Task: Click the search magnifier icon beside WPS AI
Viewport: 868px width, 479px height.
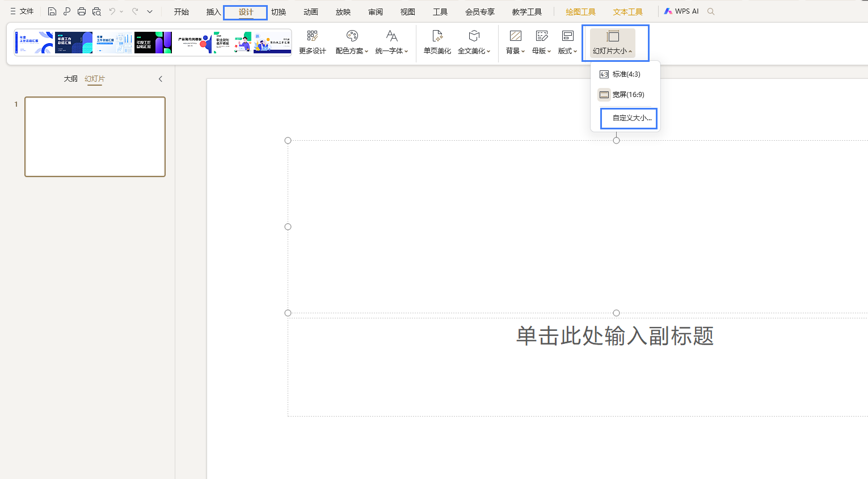Action: 711,11
